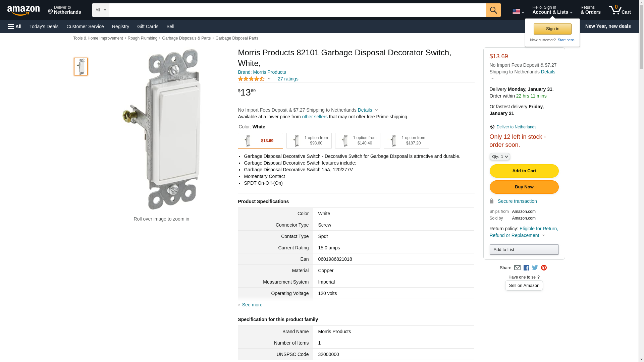Image resolution: width=644 pixels, height=362 pixels.
Task: Open the All hamburger menu
Action: pyautogui.click(x=15, y=26)
